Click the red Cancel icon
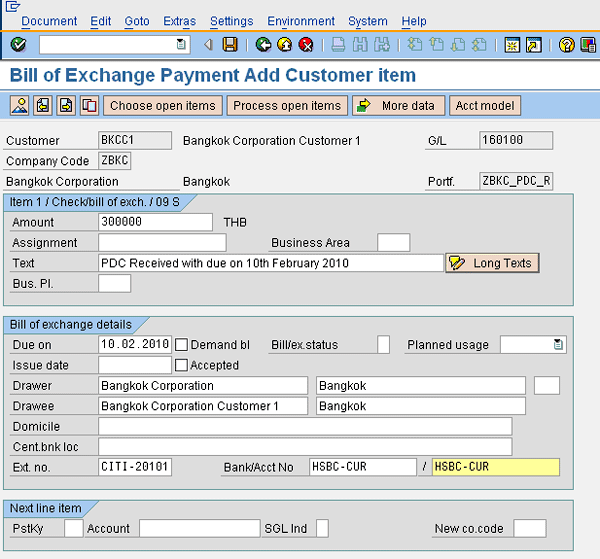The width and height of the screenshot is (600, 559). pos(306,44)
